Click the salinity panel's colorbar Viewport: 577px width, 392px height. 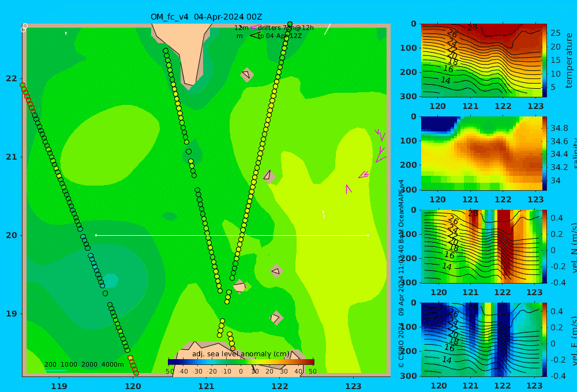coord(544,153)
